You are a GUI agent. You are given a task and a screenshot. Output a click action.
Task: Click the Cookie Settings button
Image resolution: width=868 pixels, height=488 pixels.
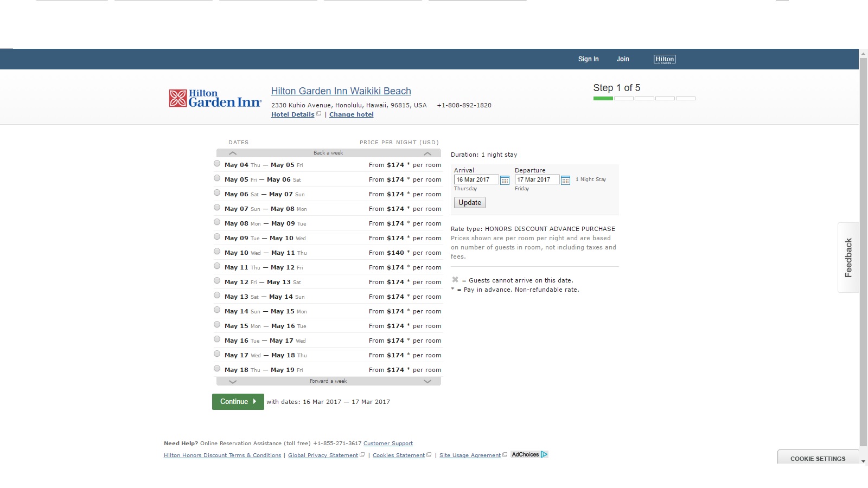[x=818, y=458]
